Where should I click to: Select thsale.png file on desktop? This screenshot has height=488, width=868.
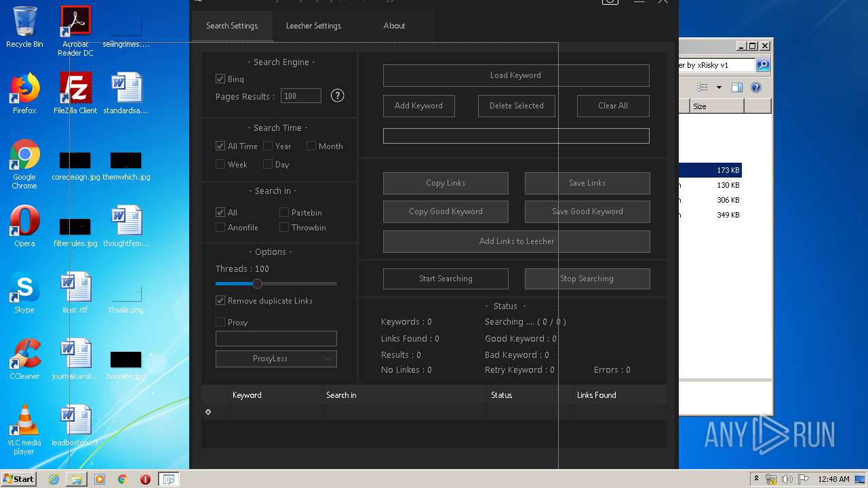click(x=126, y=300)
